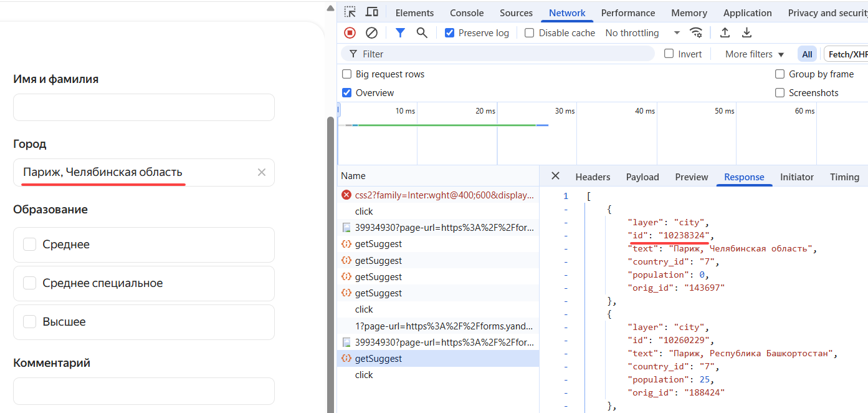Stop recording network log
This screenshot has height=413, width=868.
[x=350, y=33]
